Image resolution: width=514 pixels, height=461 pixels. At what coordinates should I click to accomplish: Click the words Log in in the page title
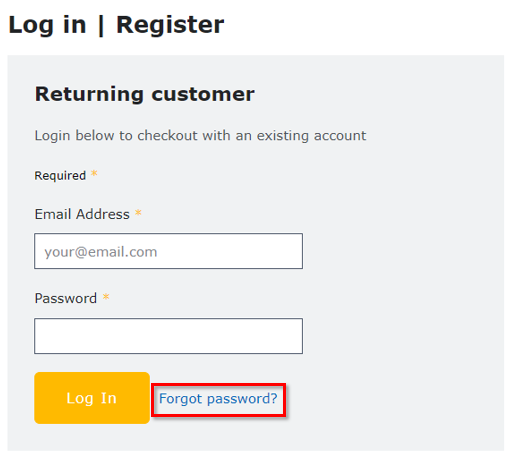(47, 25)
